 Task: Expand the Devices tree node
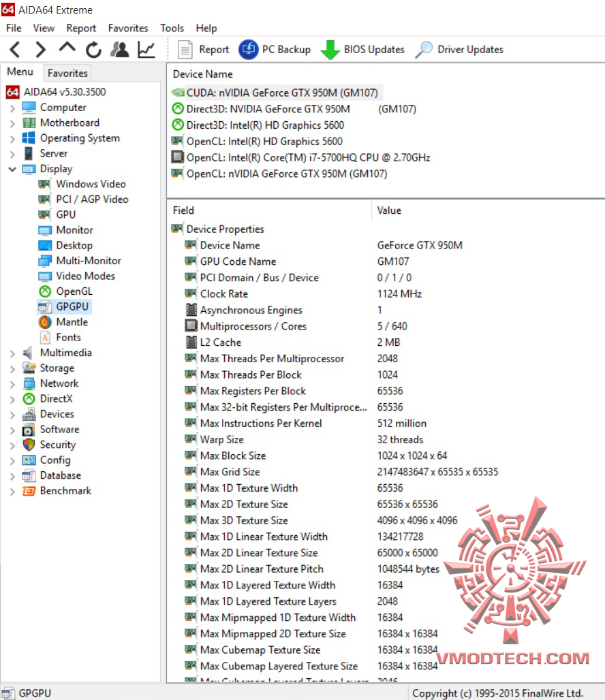click(x=12, y=415)
